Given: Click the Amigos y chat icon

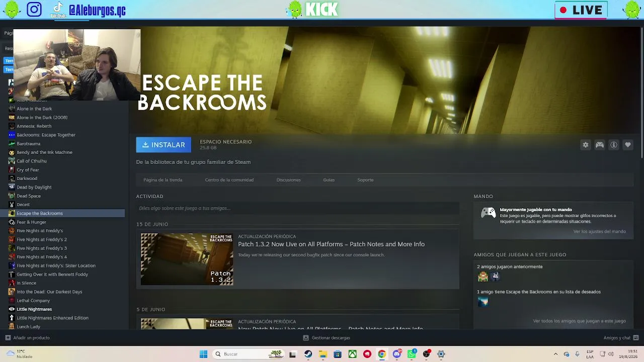Looking at the screenshot, I should (636, 338).
